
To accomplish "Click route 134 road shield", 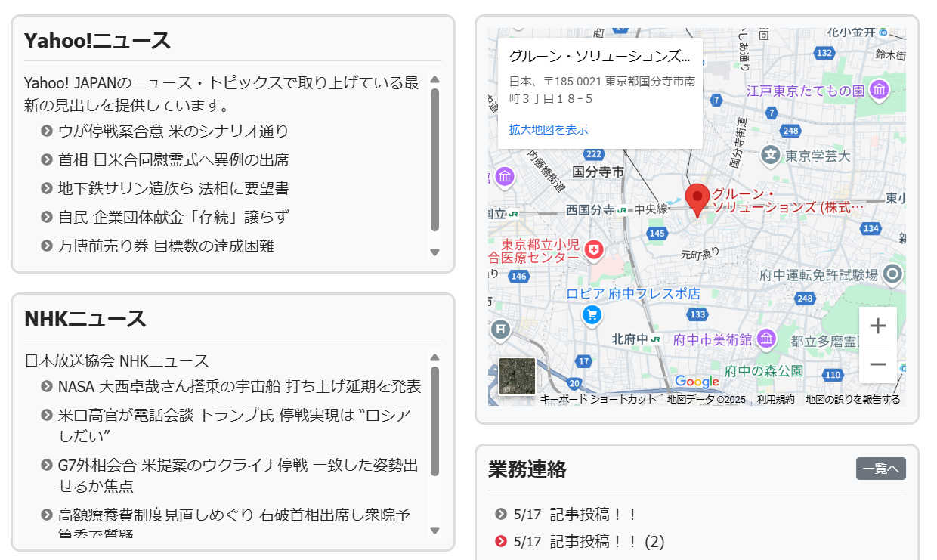I will click(871, 228).
